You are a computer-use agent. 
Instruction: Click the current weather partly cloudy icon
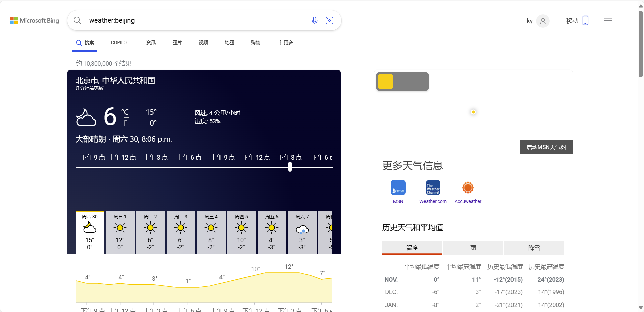pyautogui.click(x=86, y=117)
